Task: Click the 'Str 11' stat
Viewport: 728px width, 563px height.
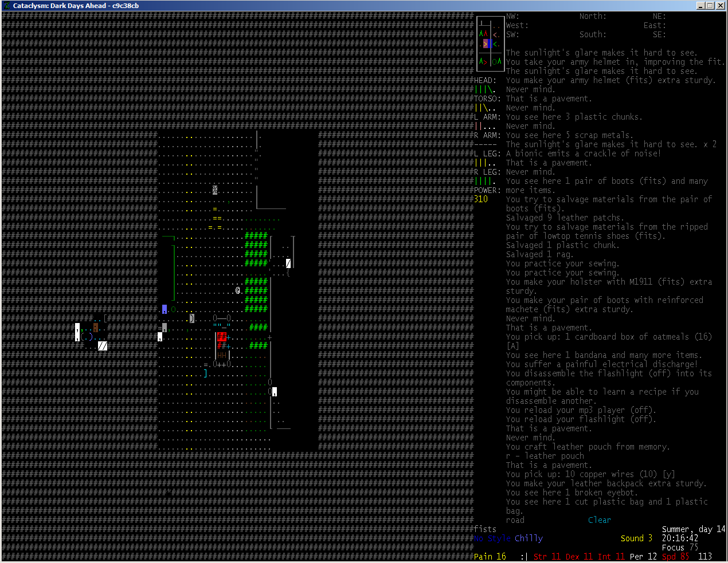Action: click(547, 557)
